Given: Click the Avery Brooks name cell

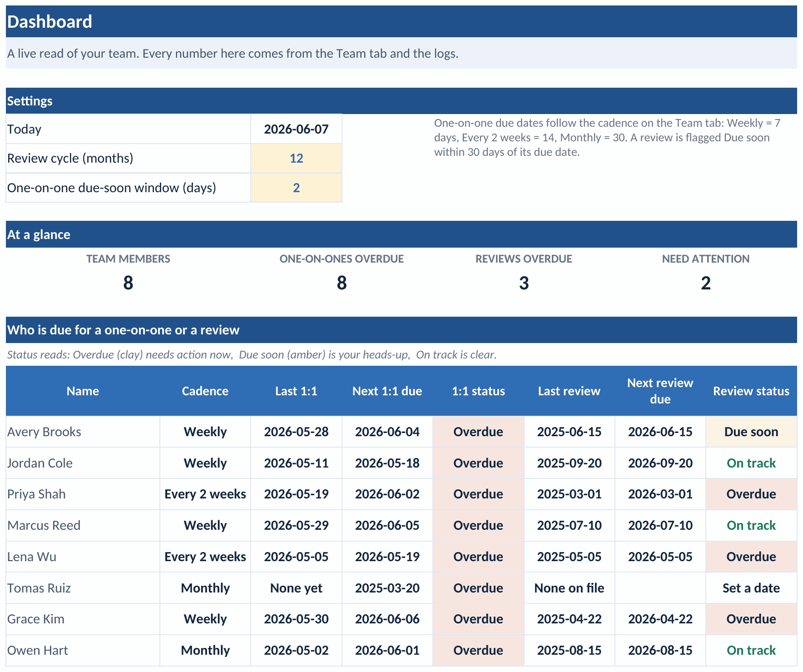Looking at the screenshot, I should click(83, 432).
